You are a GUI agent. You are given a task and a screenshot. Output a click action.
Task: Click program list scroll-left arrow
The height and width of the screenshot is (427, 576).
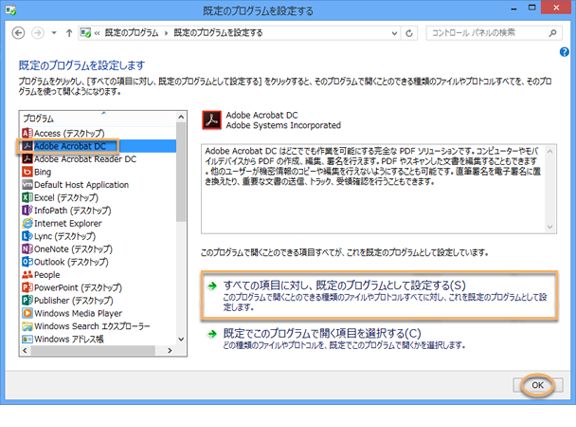tap(25, 351)
